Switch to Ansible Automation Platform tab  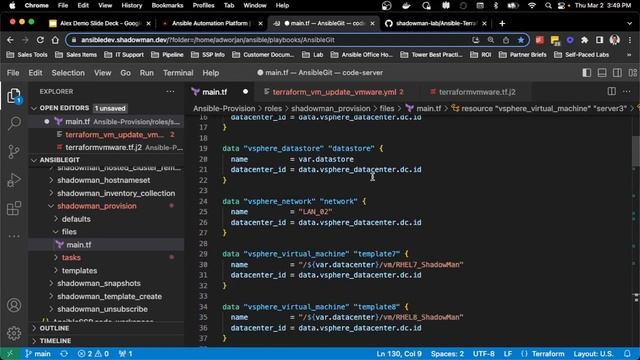click(x=212, y=23)
